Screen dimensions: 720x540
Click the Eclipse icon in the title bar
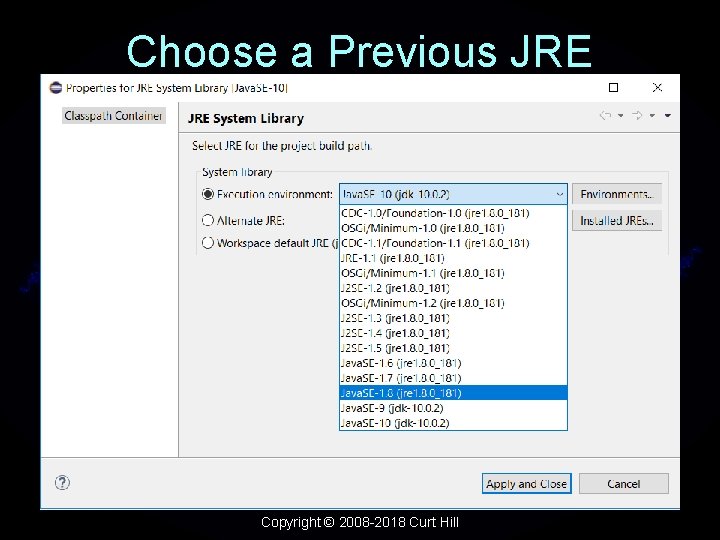[x=56, y=88]
